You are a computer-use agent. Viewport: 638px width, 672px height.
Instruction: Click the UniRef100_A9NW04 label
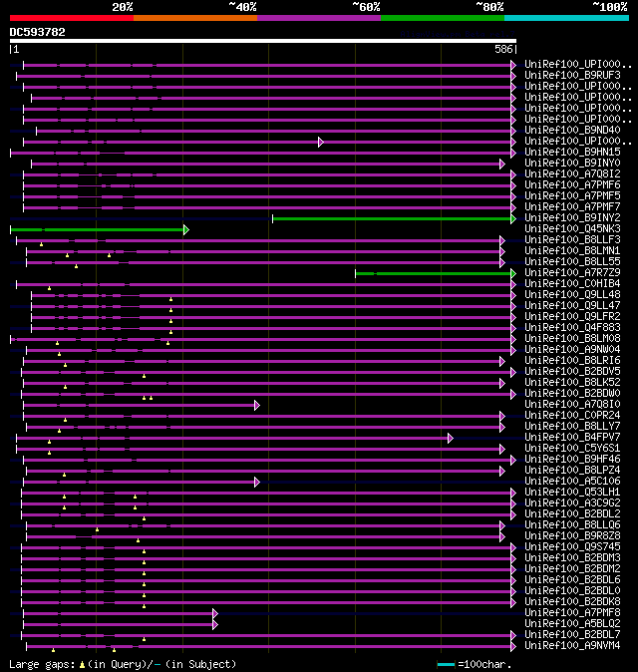[572, 350]
